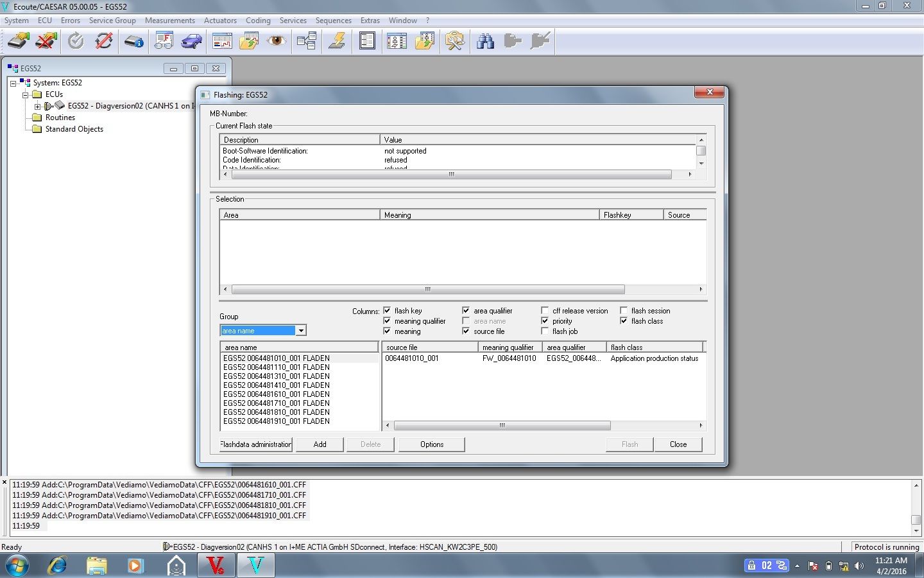Open the media player taskbar icon
924x578 pixels.
pos(135,566)
